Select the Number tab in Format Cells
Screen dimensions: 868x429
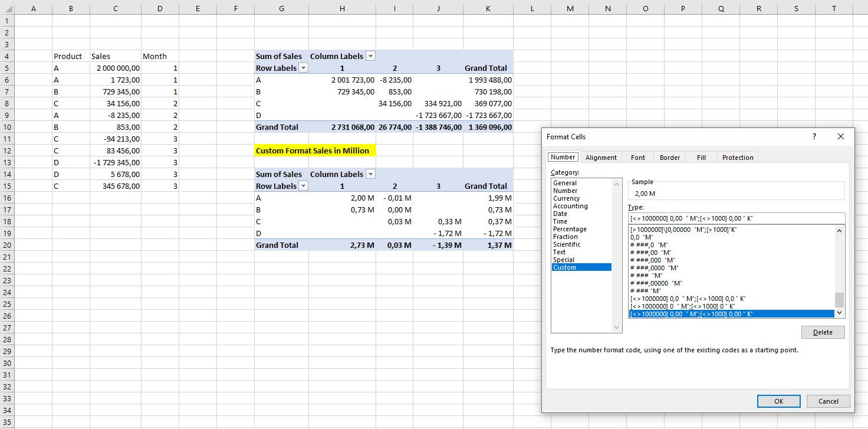(563, 157)
